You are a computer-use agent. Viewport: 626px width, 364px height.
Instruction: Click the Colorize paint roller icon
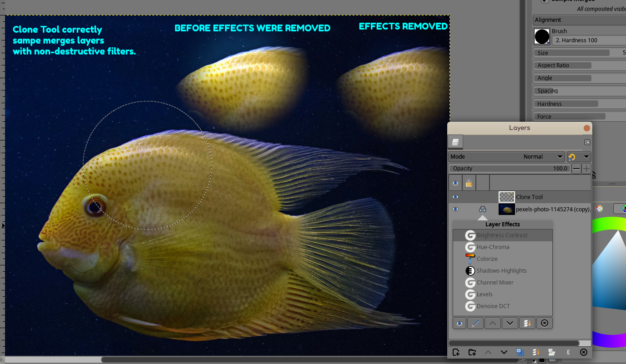point(470,259)
